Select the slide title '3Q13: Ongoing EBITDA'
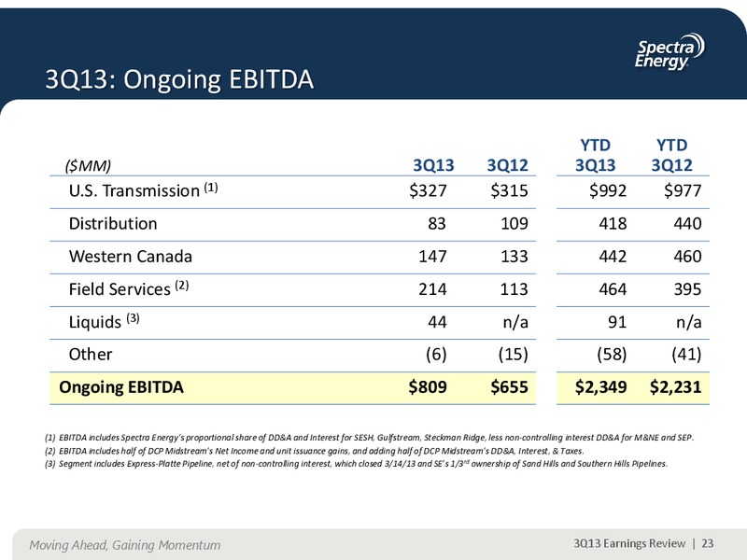This screenshot has width=747, height=560. point(179,79)
